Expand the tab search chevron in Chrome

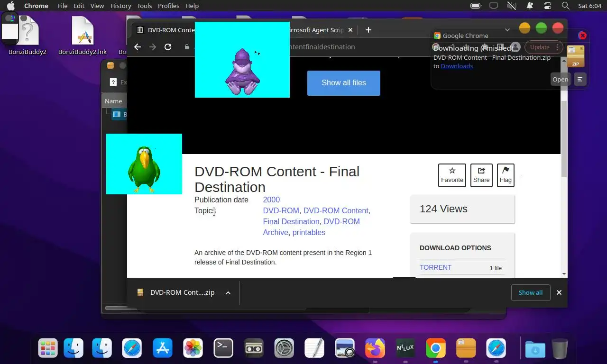(507, 30)
